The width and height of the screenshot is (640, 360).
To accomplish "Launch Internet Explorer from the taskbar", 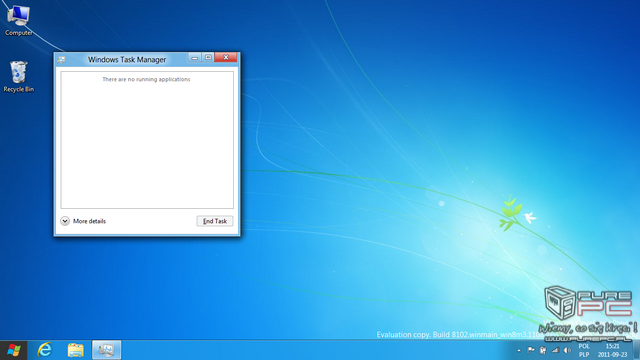I will coord(44,350).
